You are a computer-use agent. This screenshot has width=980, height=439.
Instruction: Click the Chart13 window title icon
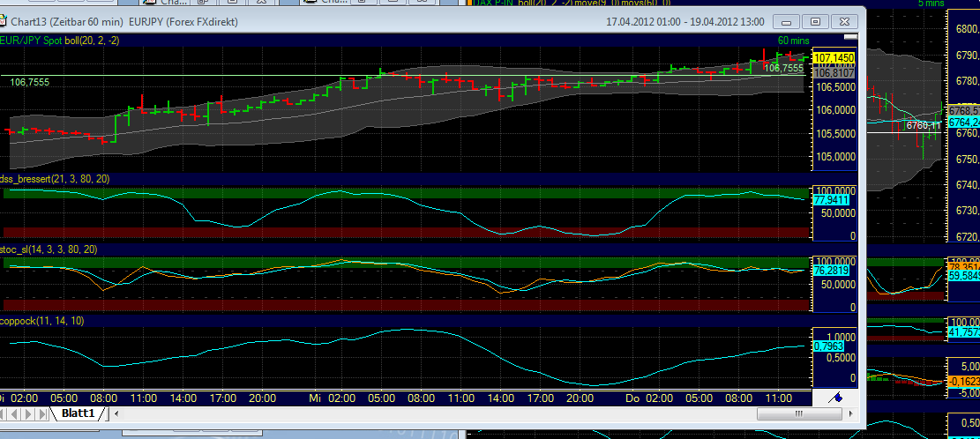[3, 22]
